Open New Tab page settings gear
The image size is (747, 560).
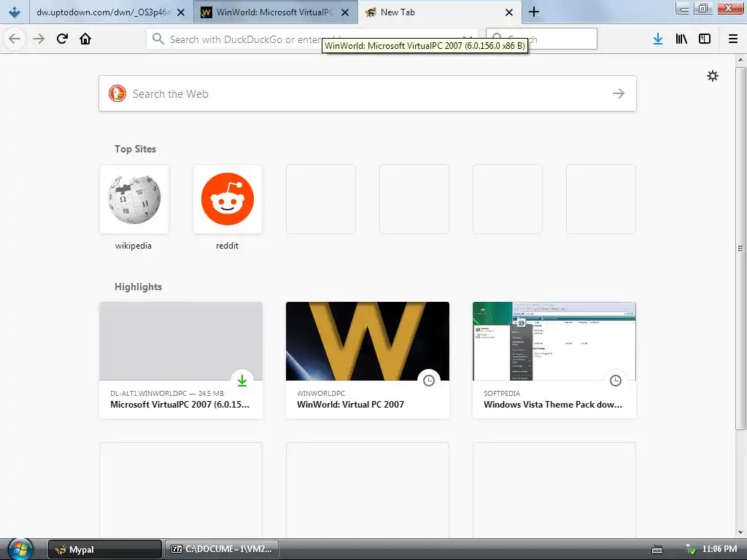[712, 76]
